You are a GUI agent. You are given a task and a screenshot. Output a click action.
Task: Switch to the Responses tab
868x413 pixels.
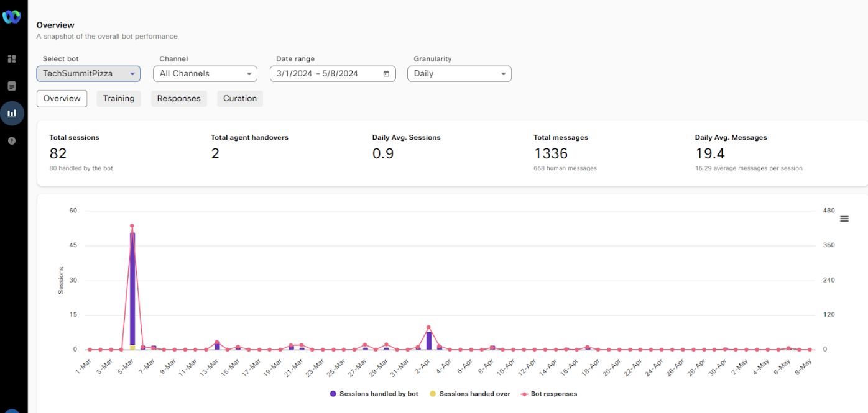[178, 99]
